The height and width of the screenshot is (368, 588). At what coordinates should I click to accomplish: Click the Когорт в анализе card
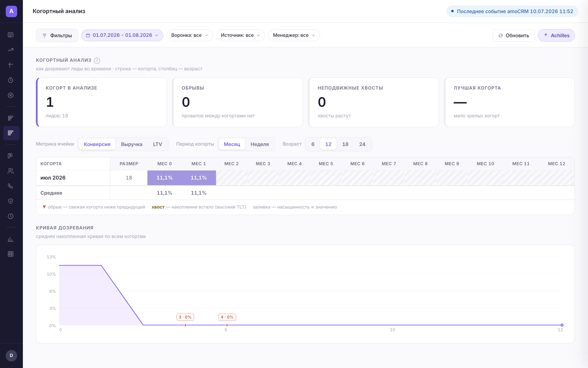tap(101, 102)
